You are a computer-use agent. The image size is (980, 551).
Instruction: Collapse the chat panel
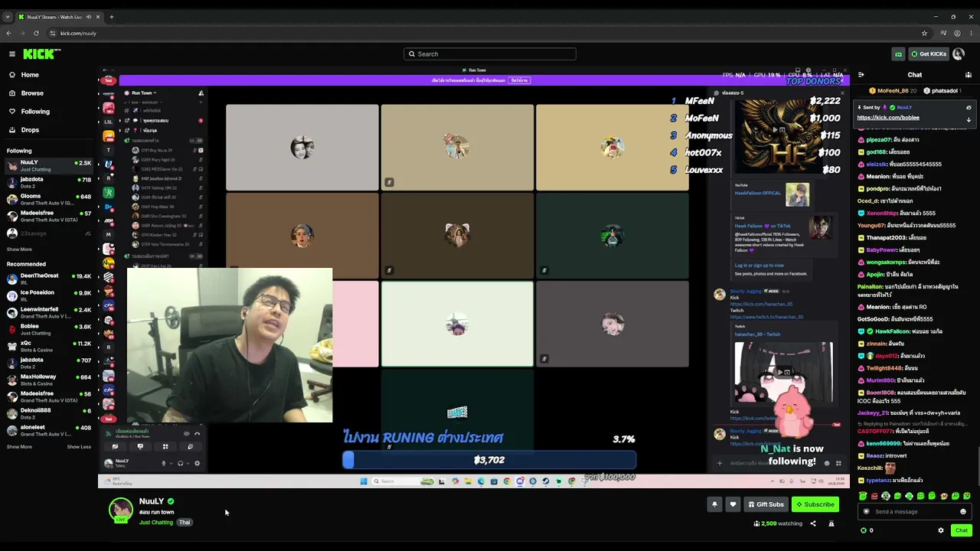(861, 75)
